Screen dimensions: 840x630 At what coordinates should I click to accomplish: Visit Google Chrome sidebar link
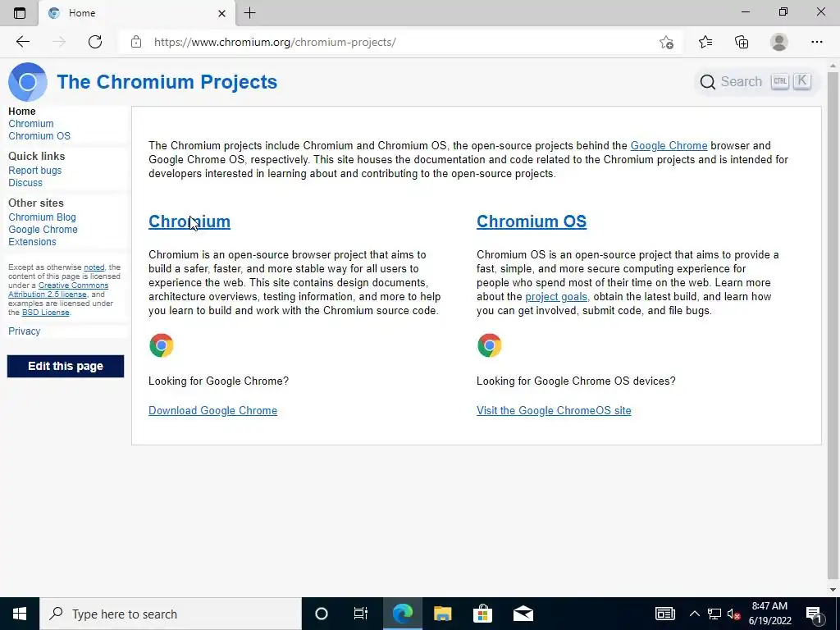43,230
